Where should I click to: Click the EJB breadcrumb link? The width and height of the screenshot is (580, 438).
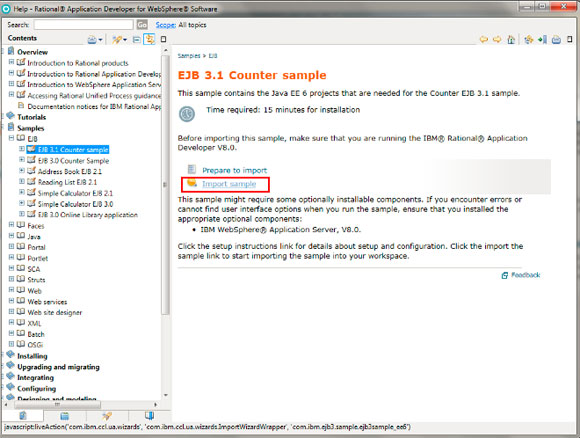pyautogui.click(x=213, y=56)
